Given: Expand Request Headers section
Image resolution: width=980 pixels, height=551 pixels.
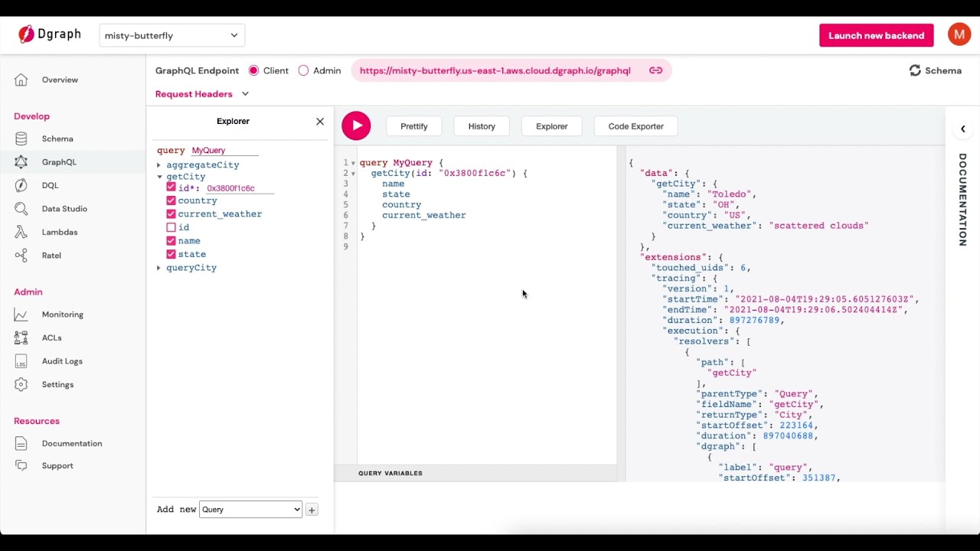Looking at the screenshot, I should pyautogui.click(x=202, y=94).
